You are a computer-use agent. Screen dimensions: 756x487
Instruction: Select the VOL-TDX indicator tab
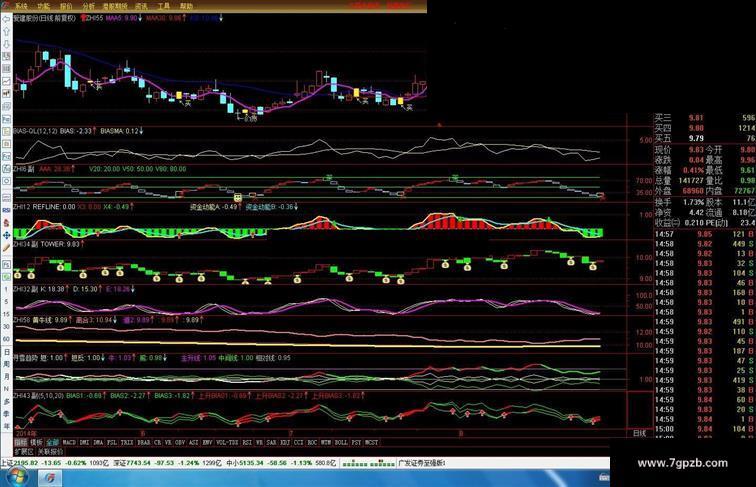tap(227, 442)
